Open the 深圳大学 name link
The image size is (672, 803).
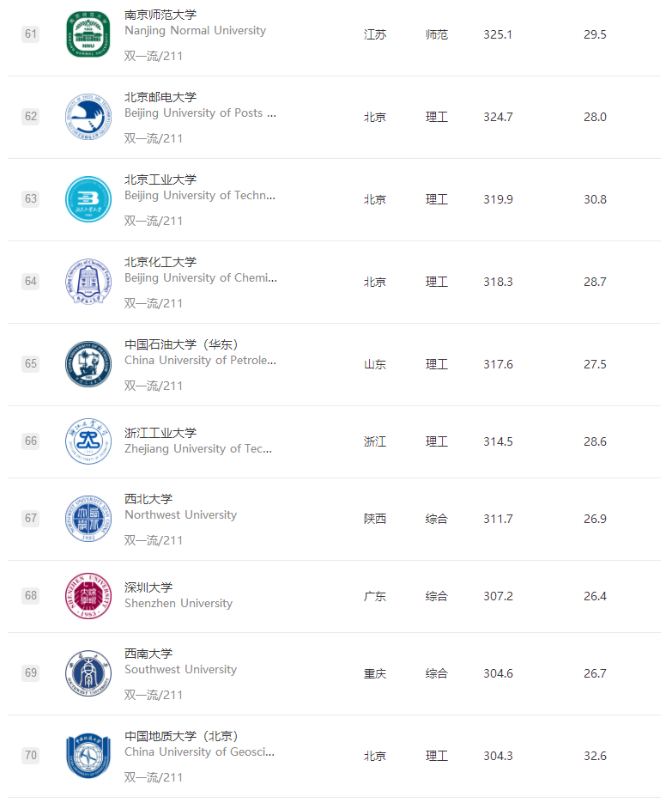(x=148, y=587)
